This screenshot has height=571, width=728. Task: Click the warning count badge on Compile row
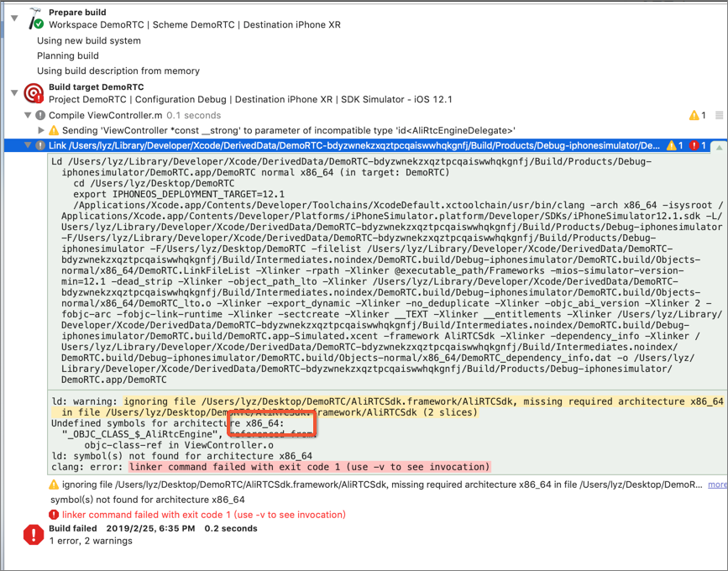pos(698,115)
